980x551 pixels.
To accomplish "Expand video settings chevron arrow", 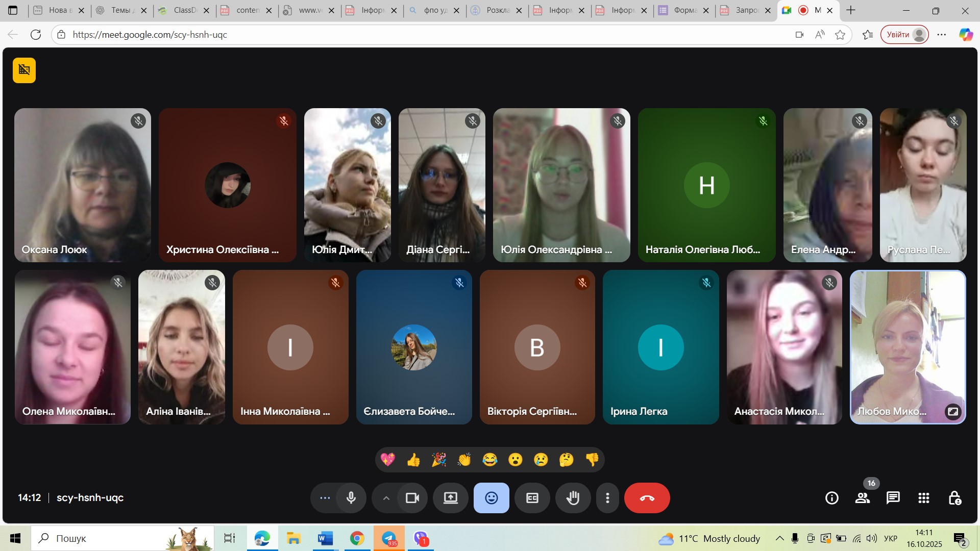I will [386, 498].
